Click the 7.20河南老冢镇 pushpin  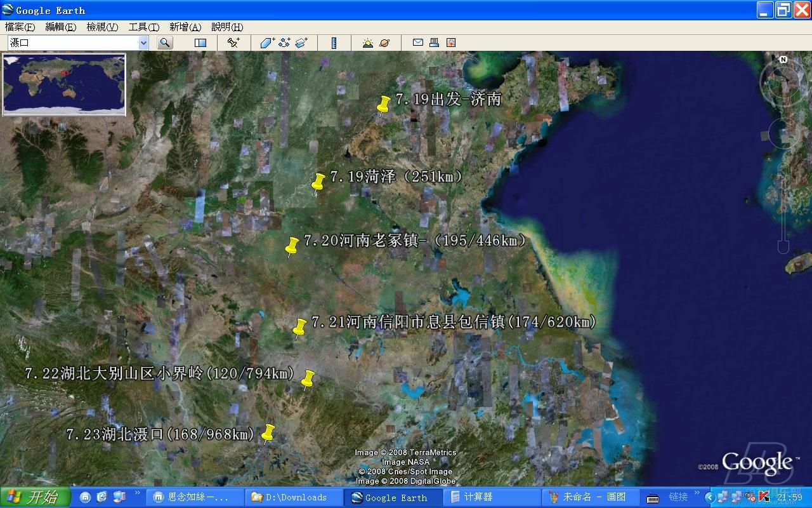coord(291,247)
